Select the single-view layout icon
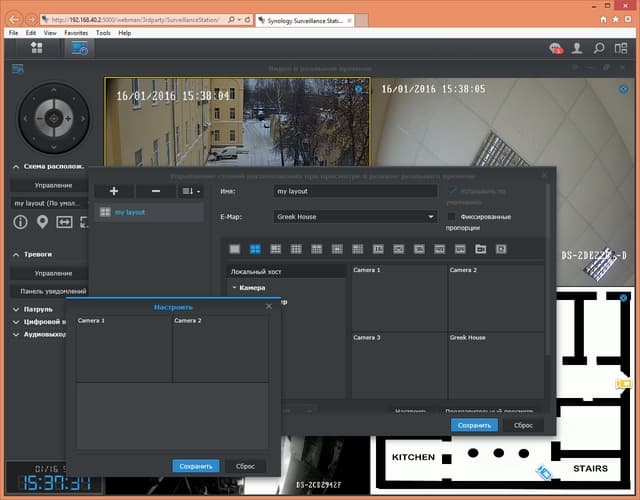The image size is (640, 500). (235, 248)
